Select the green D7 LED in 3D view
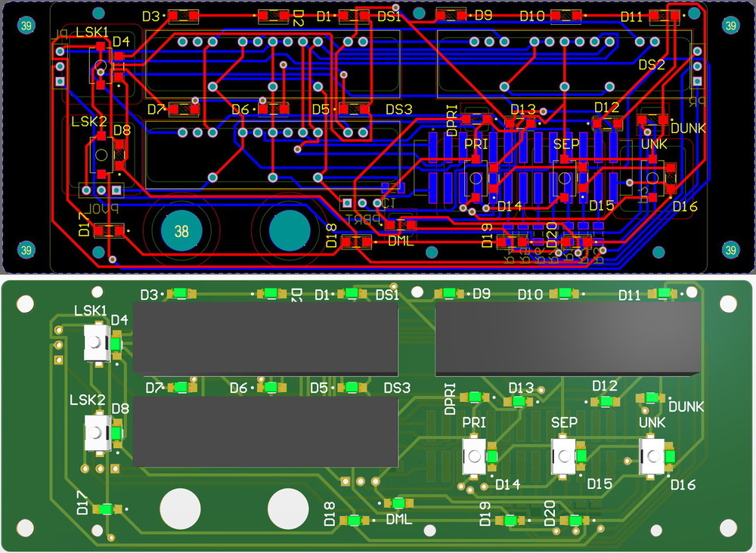 [x=181, y=387]
